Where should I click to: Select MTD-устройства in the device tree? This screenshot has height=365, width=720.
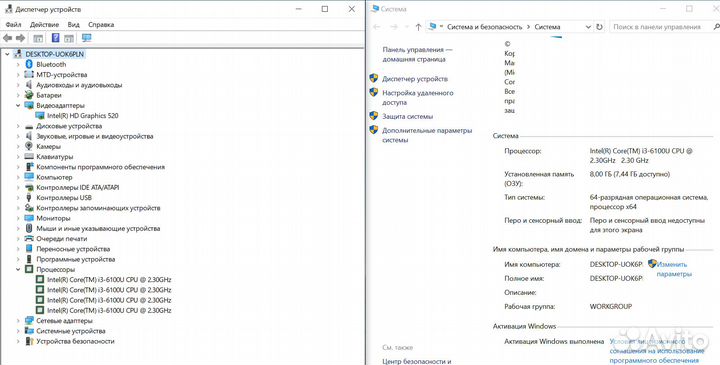tap(62, 74)
